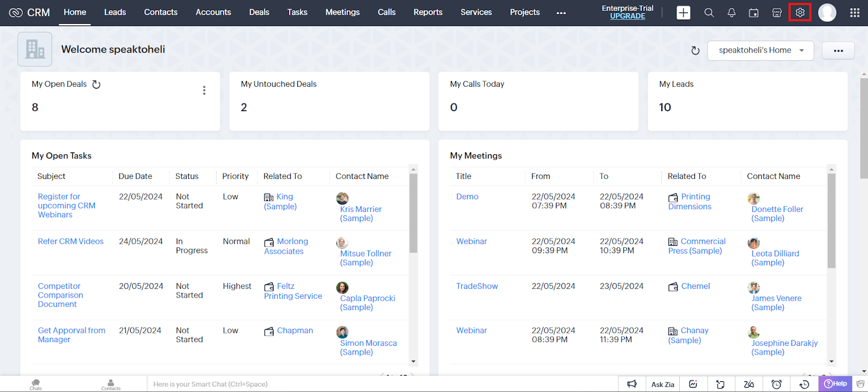Screen dimensions: 868x392
Task: Click the Help button
Action: [835, 384]
